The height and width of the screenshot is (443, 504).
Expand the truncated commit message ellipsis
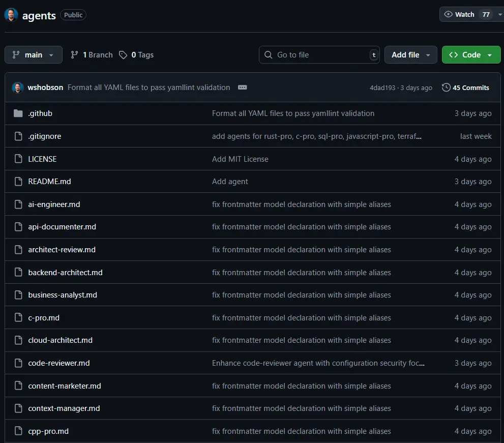tap(242, 87)
